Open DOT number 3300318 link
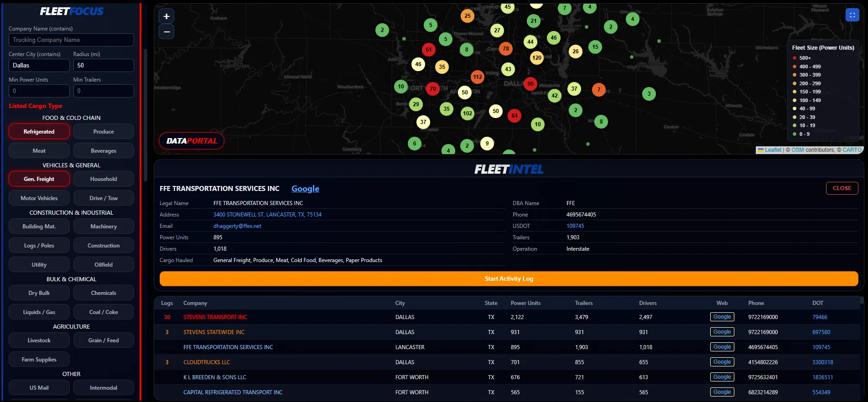The width and height of the screenshot is (868, 402). (x=822, y=362)
